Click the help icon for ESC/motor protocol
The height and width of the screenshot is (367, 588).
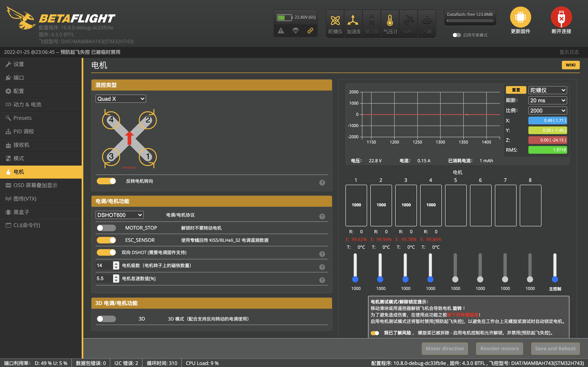pos(322,216)
